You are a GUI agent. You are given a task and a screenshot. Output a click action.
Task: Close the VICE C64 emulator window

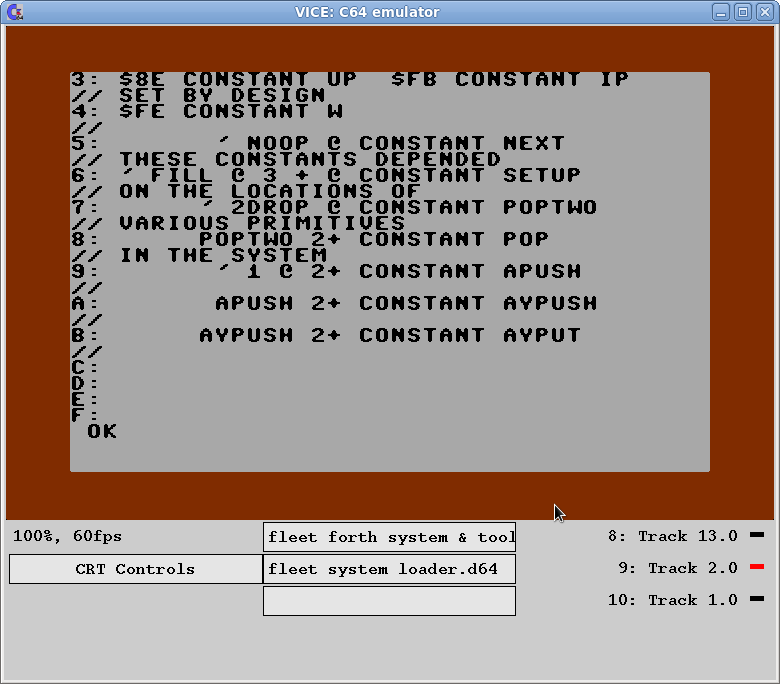tap(764, 12)
